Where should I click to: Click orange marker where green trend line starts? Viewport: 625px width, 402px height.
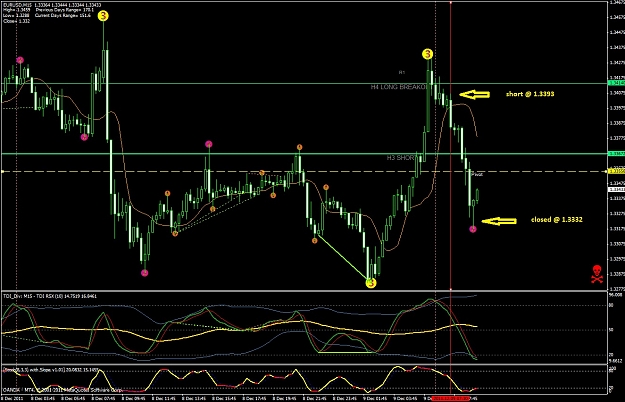[x=314, y=241]
